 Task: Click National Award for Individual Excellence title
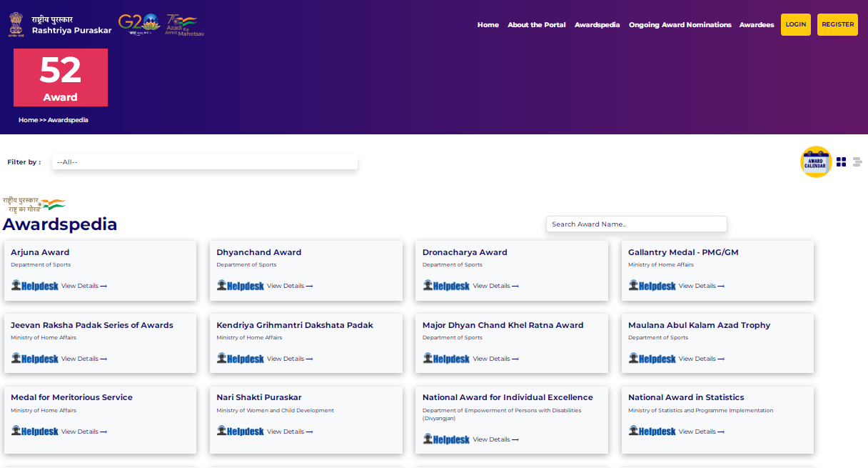click(508, 397)
